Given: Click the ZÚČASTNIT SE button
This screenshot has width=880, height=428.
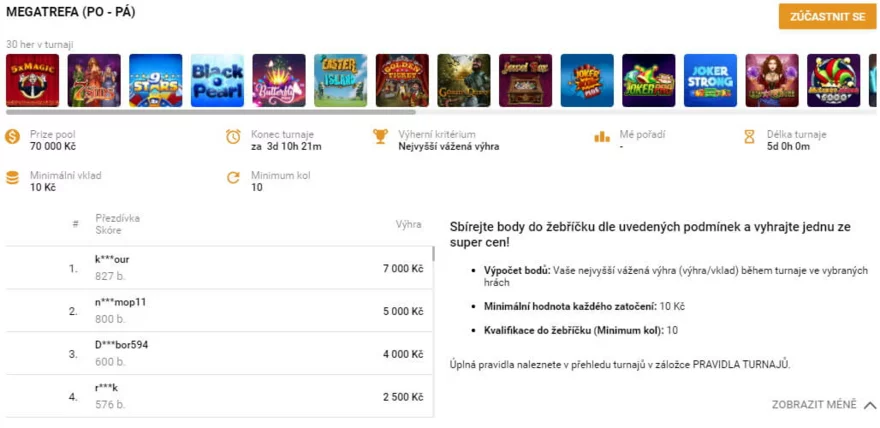Looking at the screenshot, I should click(x=827, y=16).
